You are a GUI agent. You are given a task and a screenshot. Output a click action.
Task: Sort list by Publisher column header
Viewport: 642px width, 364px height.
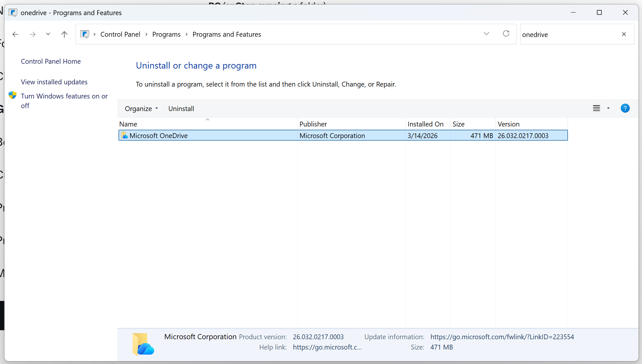click(x=313, y=124)
